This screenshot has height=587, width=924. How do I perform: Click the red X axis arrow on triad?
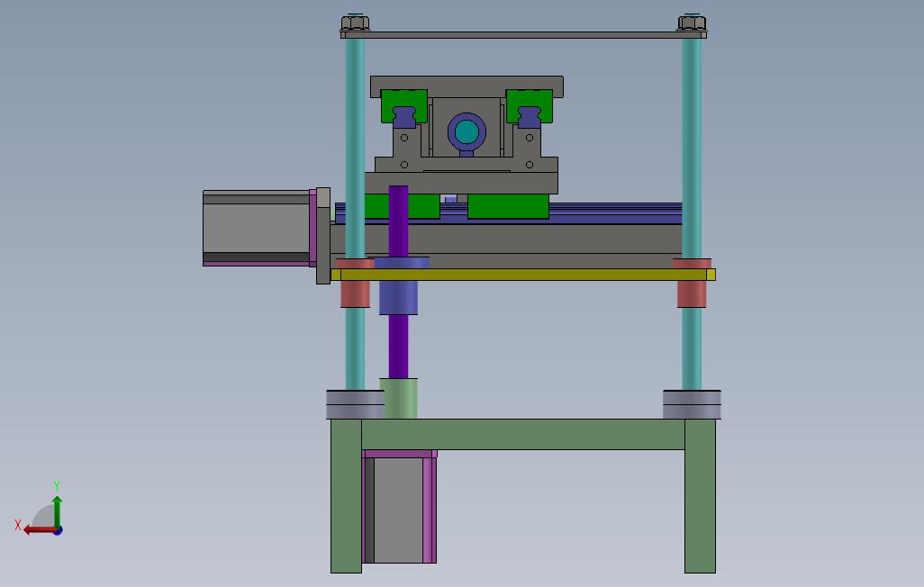point(40,530)
